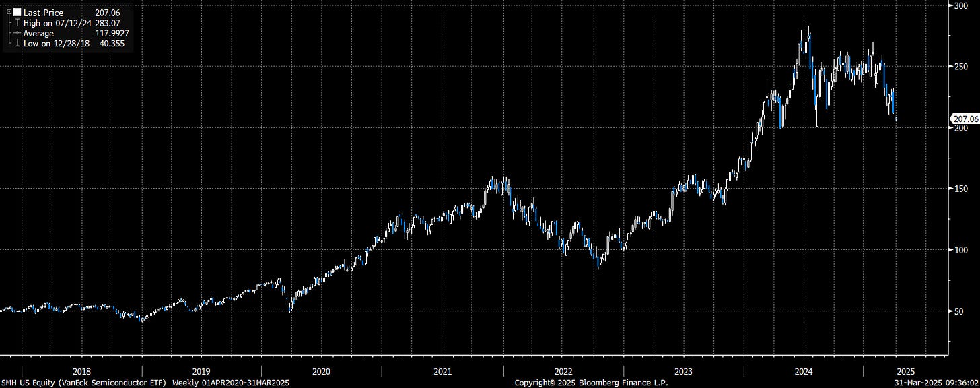Click 'Weekly 01APR2020-31MAR2025' date range text
Image resolution: width=980 pixels, height=388 pixels.
click(230, 383)
